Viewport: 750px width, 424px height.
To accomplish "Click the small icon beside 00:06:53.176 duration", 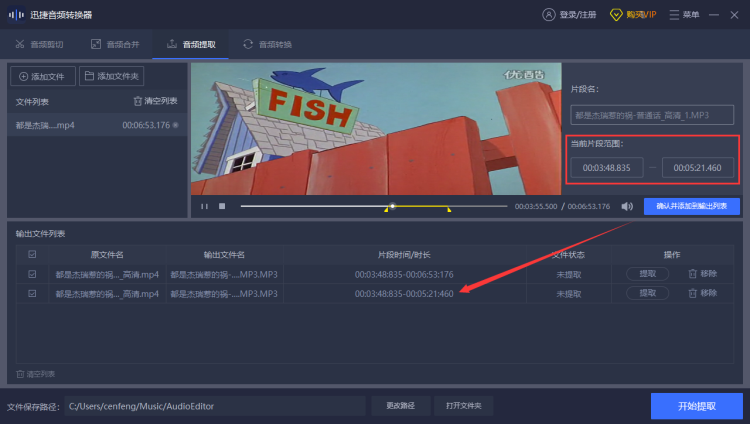I will (x=176, y=125).
